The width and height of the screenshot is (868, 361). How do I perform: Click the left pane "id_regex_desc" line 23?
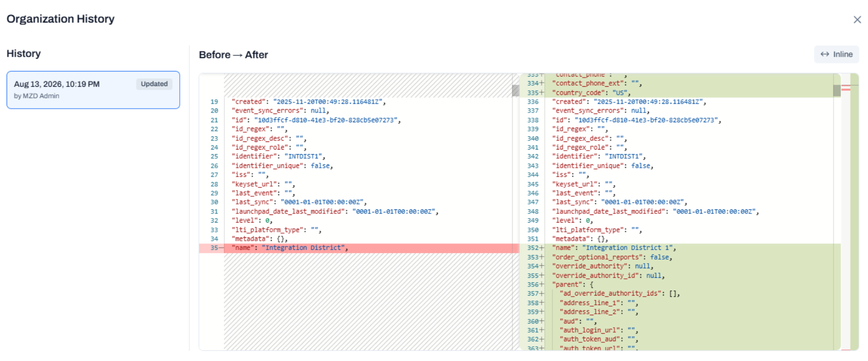pos(269,138)
